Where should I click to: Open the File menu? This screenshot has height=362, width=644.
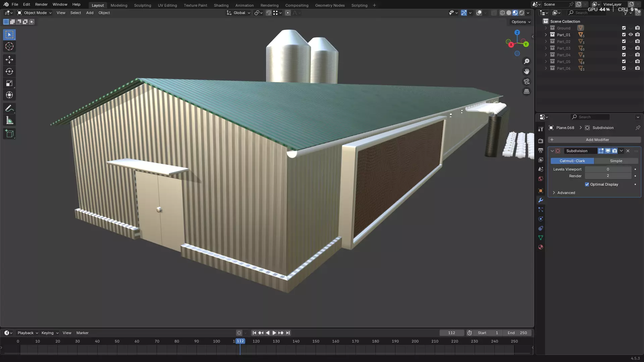coord(15,4)
